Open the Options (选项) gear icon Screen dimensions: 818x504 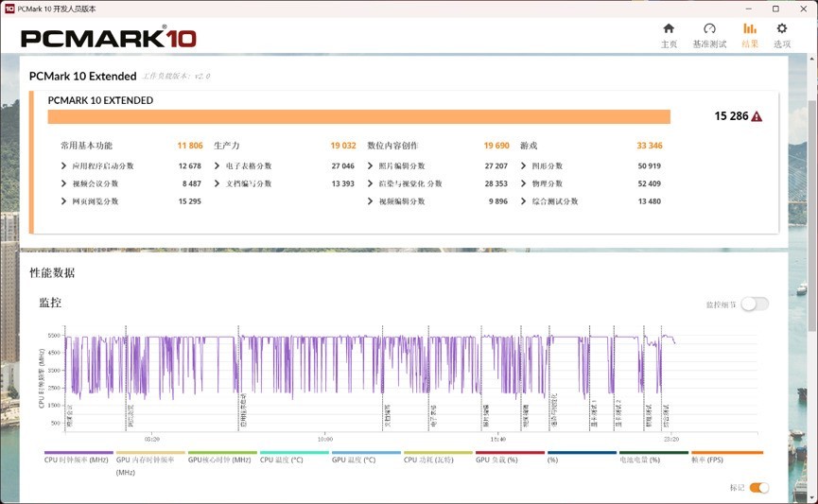click(x=781, y=28)
